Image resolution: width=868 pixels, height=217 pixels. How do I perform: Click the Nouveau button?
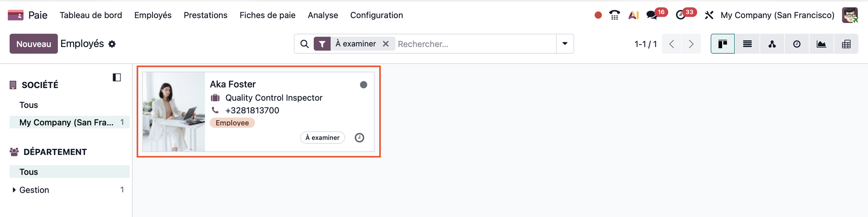tap(33, 44)
